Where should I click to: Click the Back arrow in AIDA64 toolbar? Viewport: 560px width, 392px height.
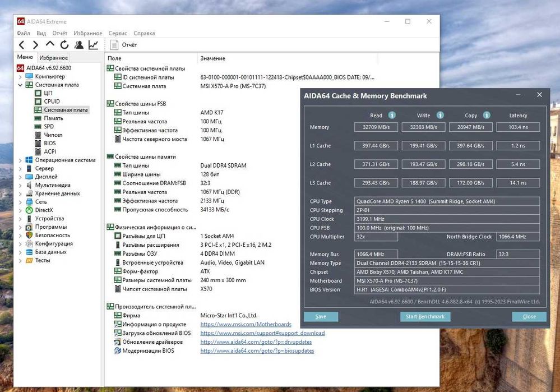pos(21,45)
